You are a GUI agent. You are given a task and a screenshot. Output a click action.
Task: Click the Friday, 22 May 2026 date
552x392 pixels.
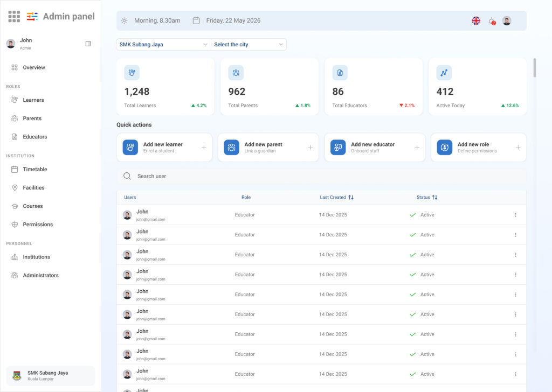pyautogui.click(x=233, y=21)
